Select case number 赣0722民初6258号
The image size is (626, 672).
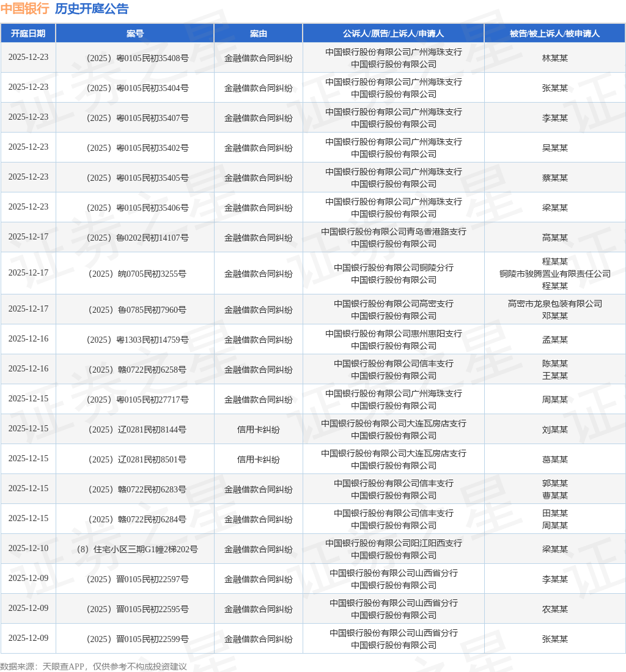pos(138,370)
